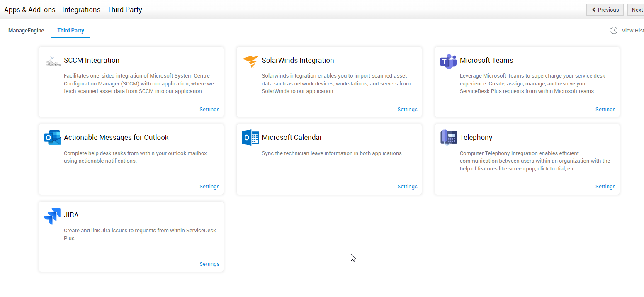Switch to the ManageEngine tab
The image size is (644, 297).
[x=26, y=31]
